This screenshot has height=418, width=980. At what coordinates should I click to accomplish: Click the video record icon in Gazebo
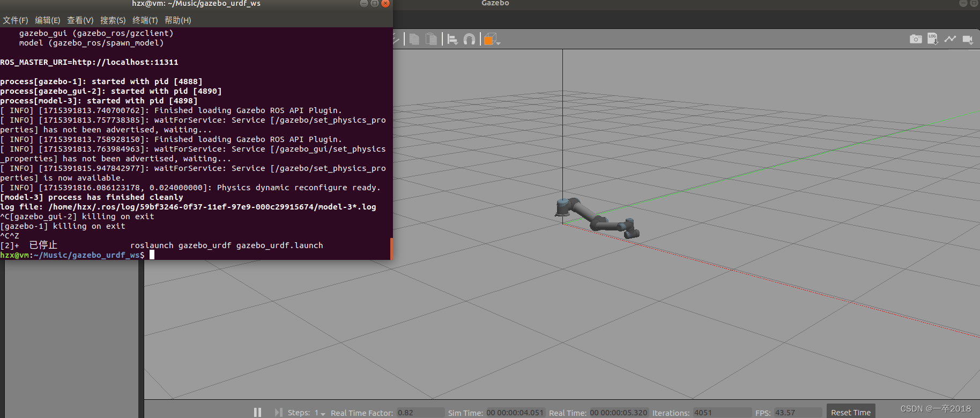(968, 40)
